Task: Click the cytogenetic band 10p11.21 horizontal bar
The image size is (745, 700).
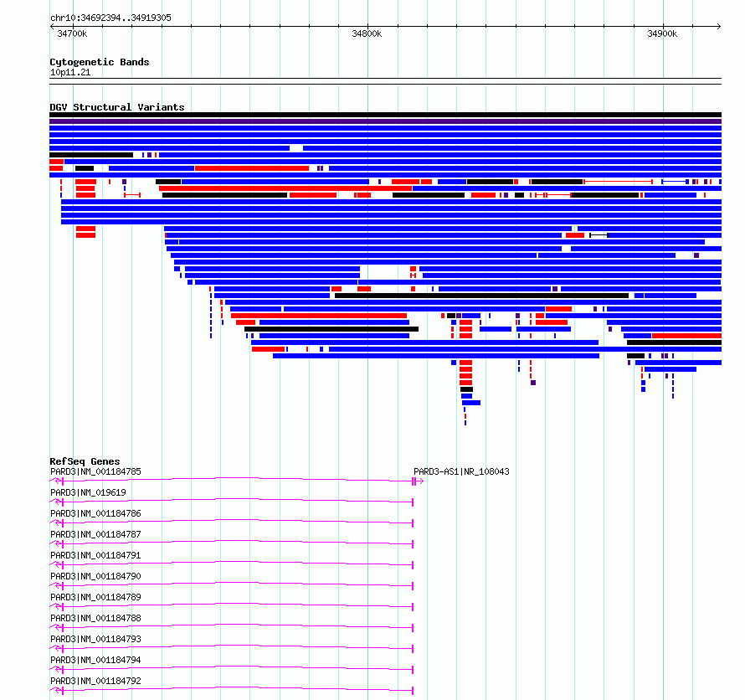Action: tap(385, 81)
